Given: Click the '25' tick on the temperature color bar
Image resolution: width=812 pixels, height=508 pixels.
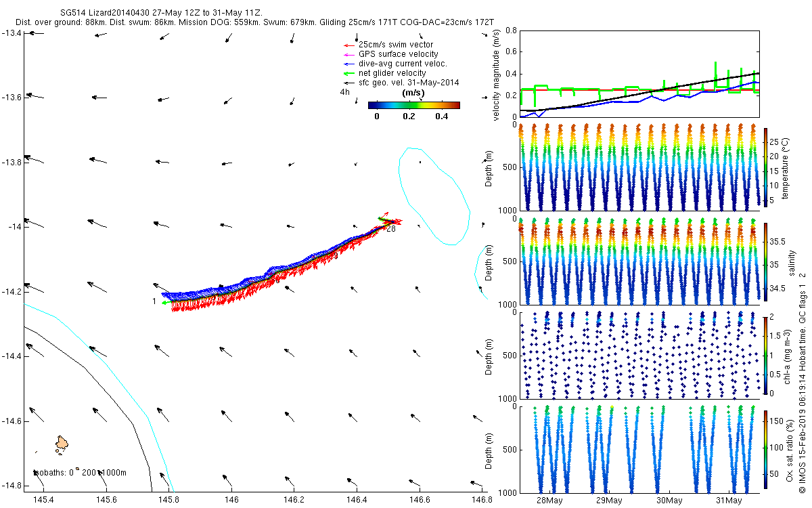Looking at the screenshot, I should 775,142.
